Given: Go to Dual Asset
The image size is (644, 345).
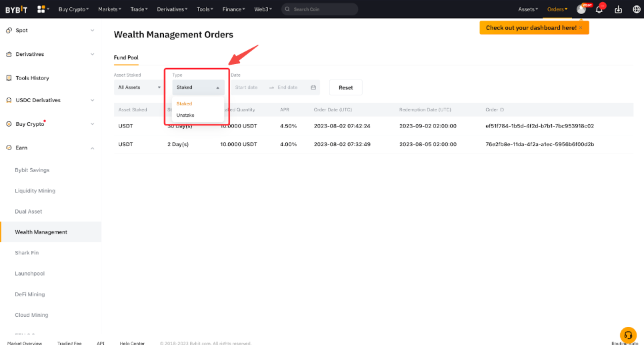Looking at the screenshot, I should 29,212.
